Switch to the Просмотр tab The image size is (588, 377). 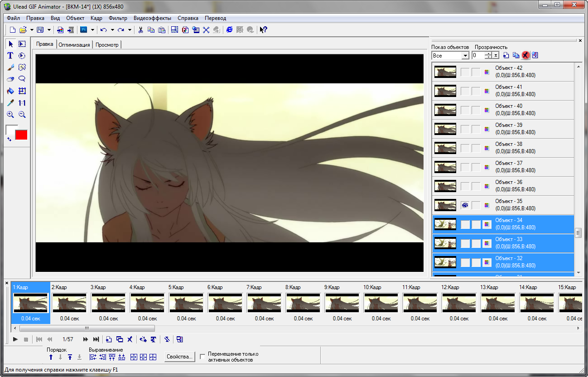coord(107,45)
